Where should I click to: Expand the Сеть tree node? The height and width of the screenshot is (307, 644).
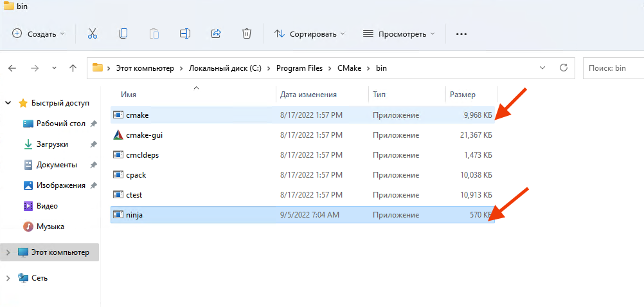(8, 279)
